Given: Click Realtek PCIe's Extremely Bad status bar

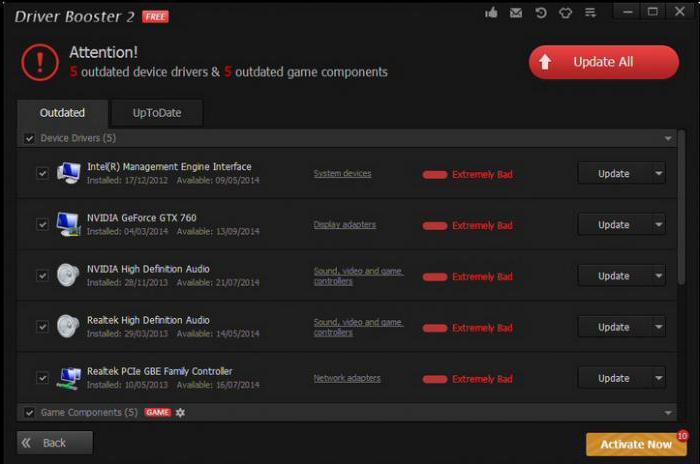Looking at the screenshot, I should tap(435, 379).
